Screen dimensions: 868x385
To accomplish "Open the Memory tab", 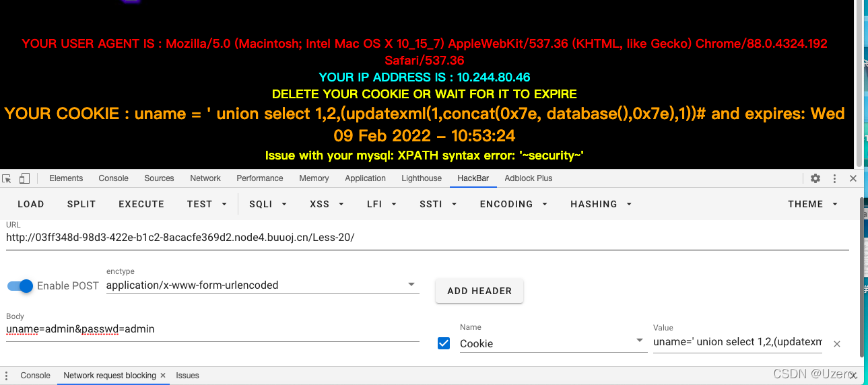I will (314, 178).
